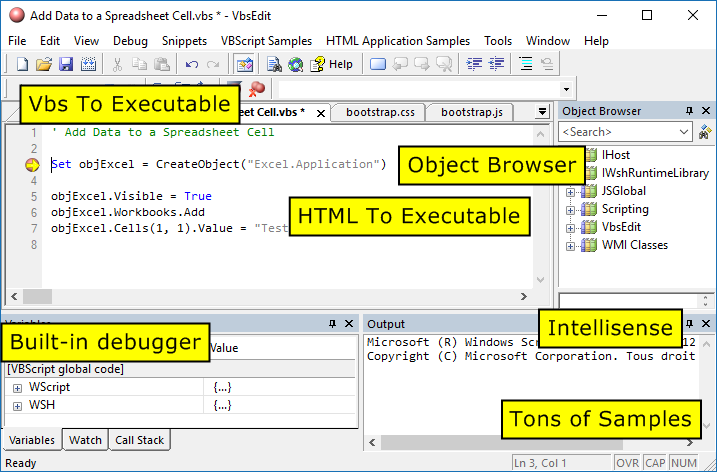Image resolution: width=717 pixels, height=472 pixels.
Task: Click the New file toolbar icon
Action: [22, 64]
